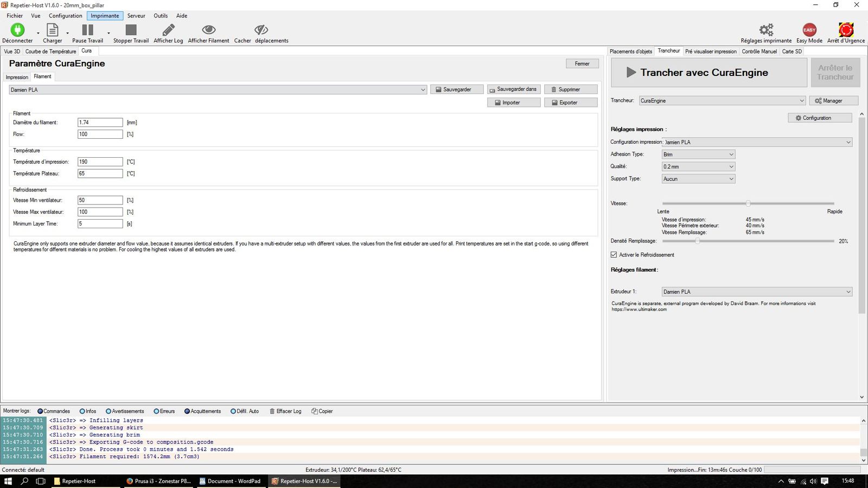
Task: Open Windows search magnifier on taskbar
Action: coord(24,481)
